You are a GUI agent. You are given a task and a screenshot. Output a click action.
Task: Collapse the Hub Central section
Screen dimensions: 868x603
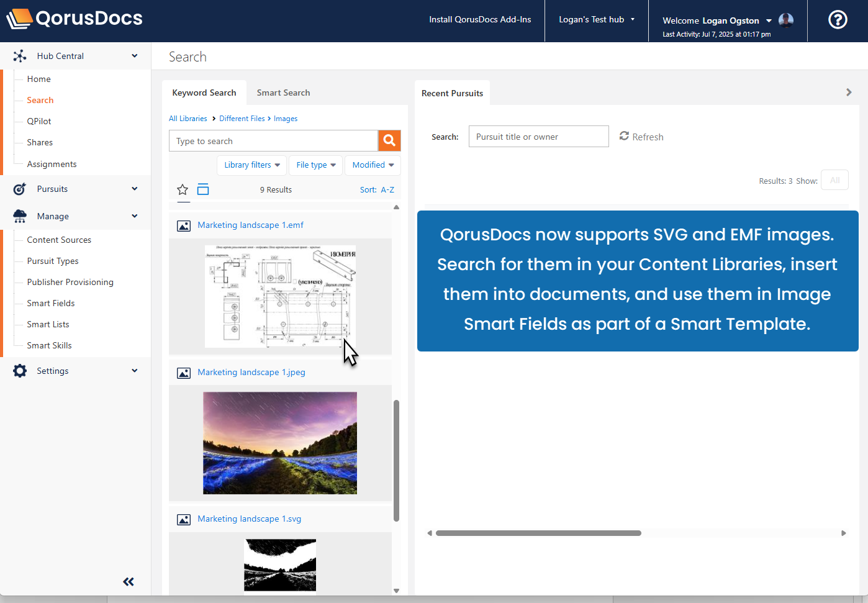pyautogui.click(x=135, y=56)
